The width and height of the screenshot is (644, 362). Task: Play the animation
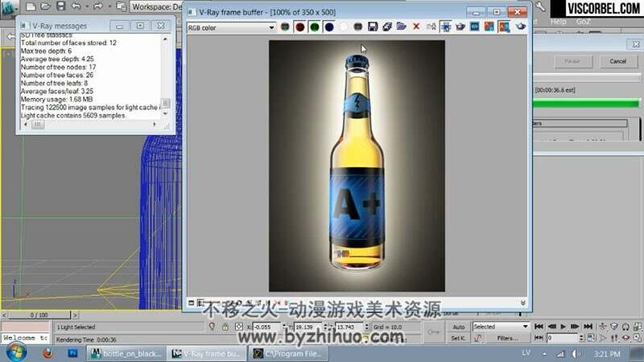pos(563,327)
